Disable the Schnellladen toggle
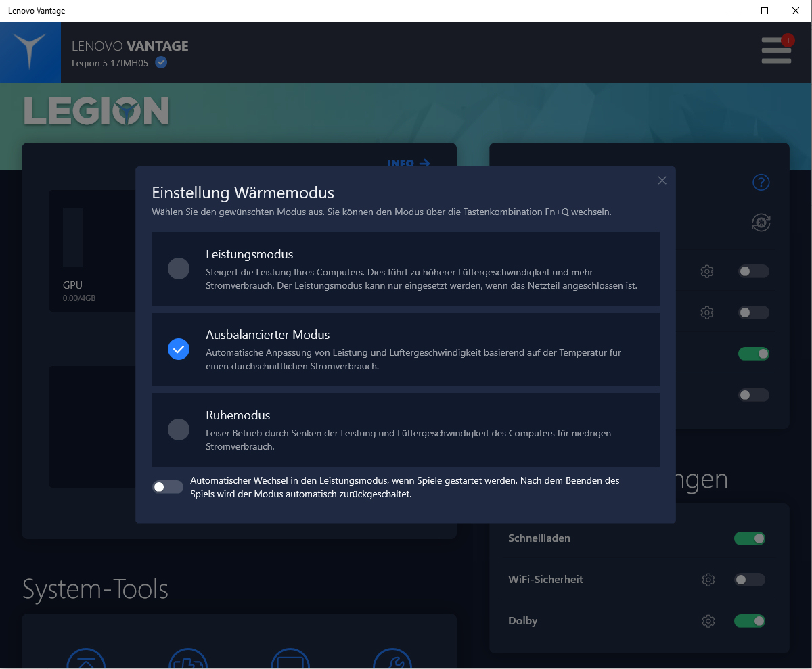812x669 pixels. click(x=750, y=538)
